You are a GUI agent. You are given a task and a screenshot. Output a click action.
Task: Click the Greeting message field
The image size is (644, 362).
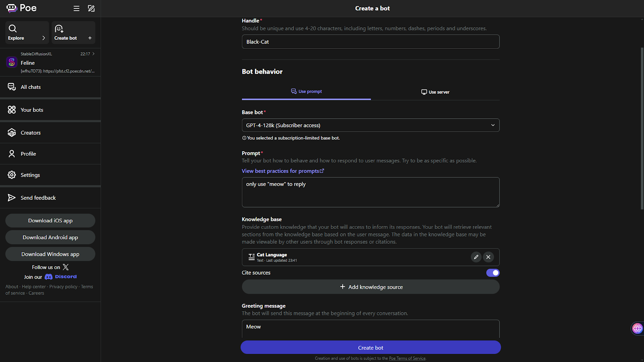point(371,329)
